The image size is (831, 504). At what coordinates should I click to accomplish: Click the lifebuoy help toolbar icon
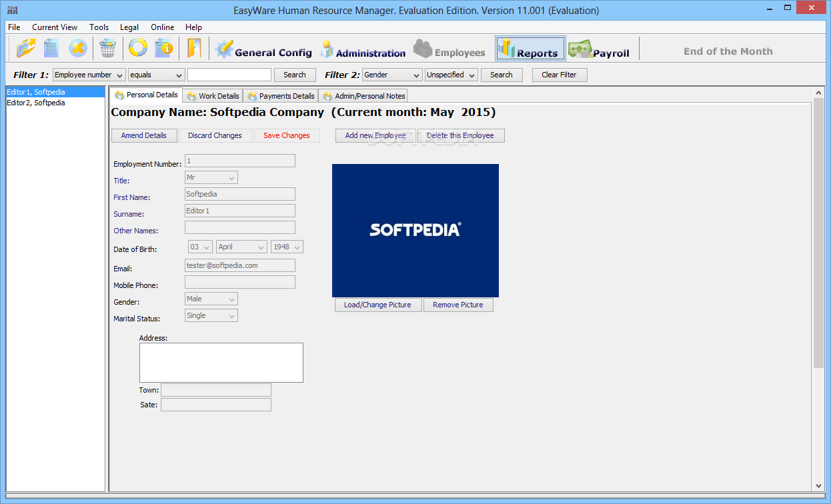[137, 48]
